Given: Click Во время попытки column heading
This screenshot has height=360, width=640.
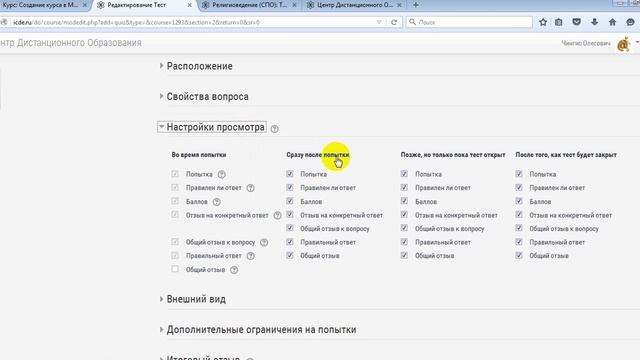Looking at the screenshot, I should pos(199,155).
